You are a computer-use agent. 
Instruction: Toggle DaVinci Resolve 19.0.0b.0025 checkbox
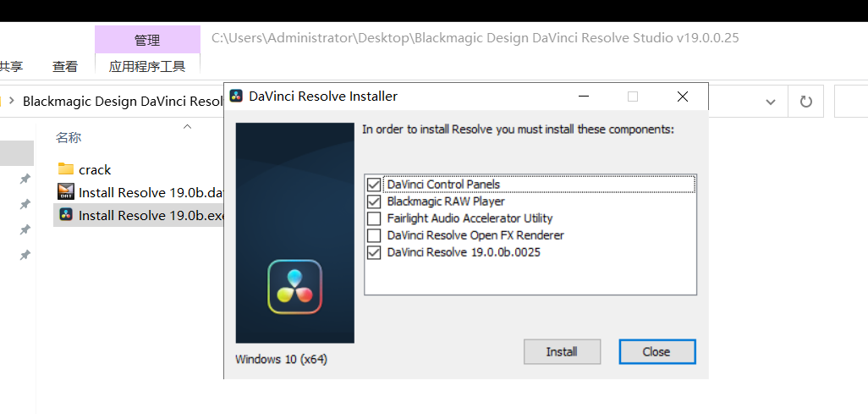click(374, 253)
